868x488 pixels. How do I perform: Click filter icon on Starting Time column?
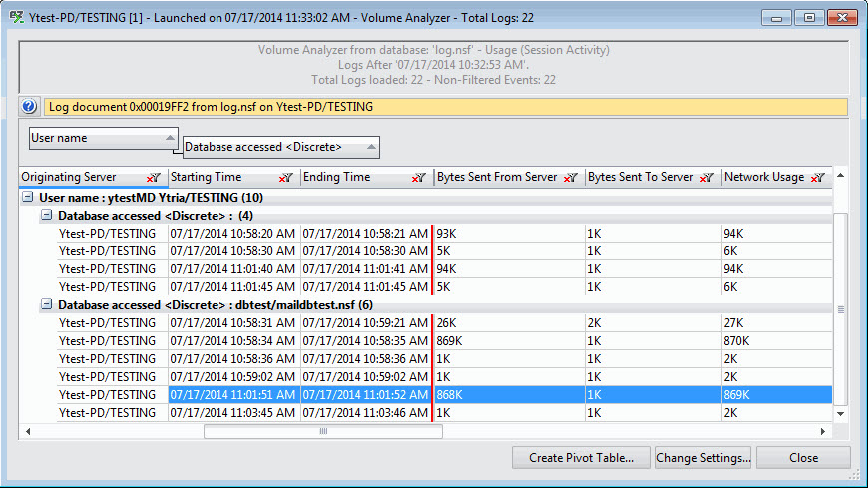coord(286,178)
